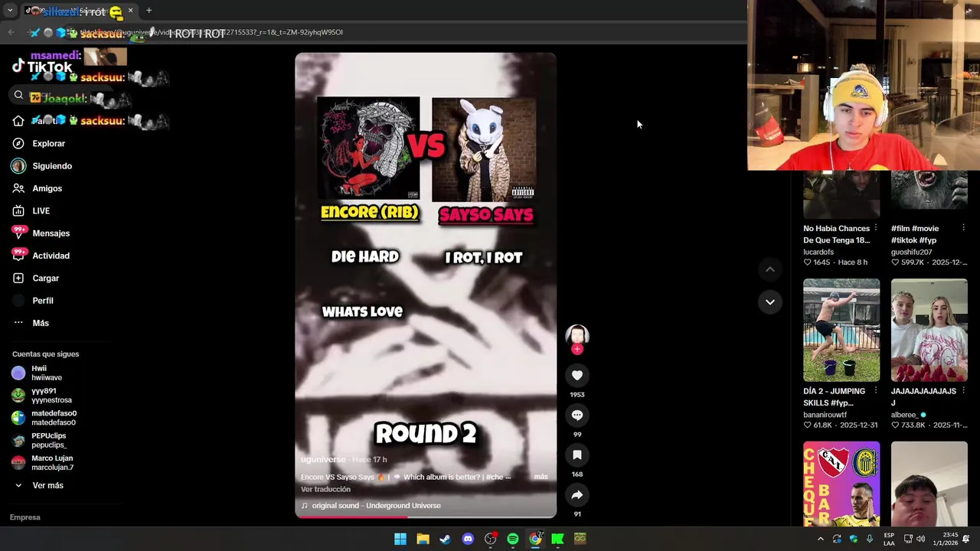The width and height of the screenshot is (980, 551).
Task: Open the 'DÍA 2 - JUMPING SKILLS' options menu
Action: [x=876, y=391]
